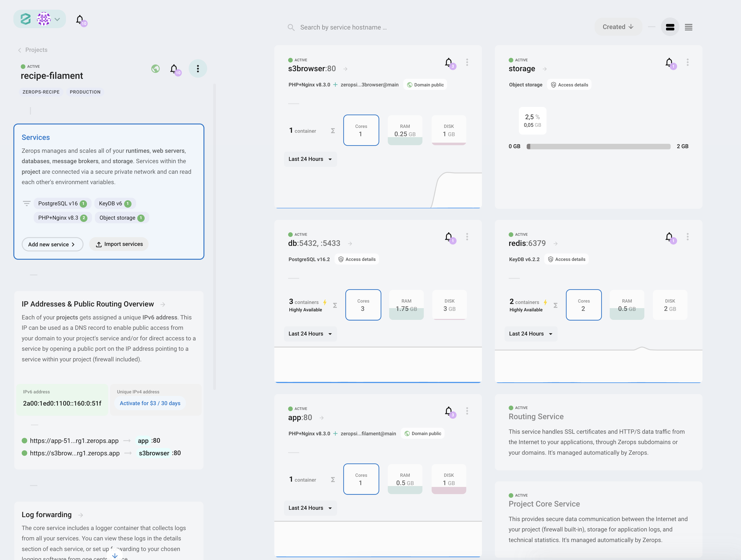
Task: Open the s3browser service notification bell
Action: [448, 62]
